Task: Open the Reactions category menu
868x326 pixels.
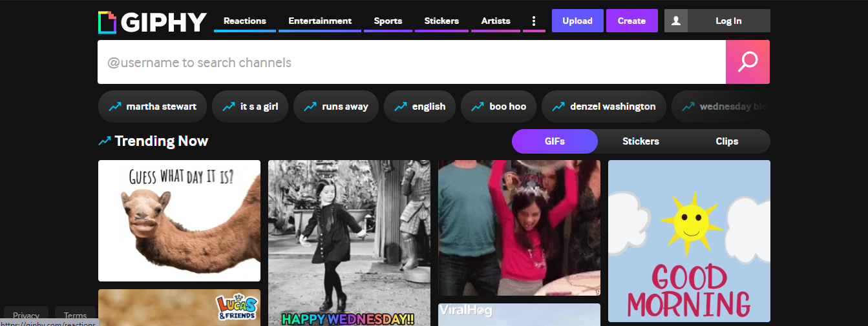Action: tap(245, 21)
